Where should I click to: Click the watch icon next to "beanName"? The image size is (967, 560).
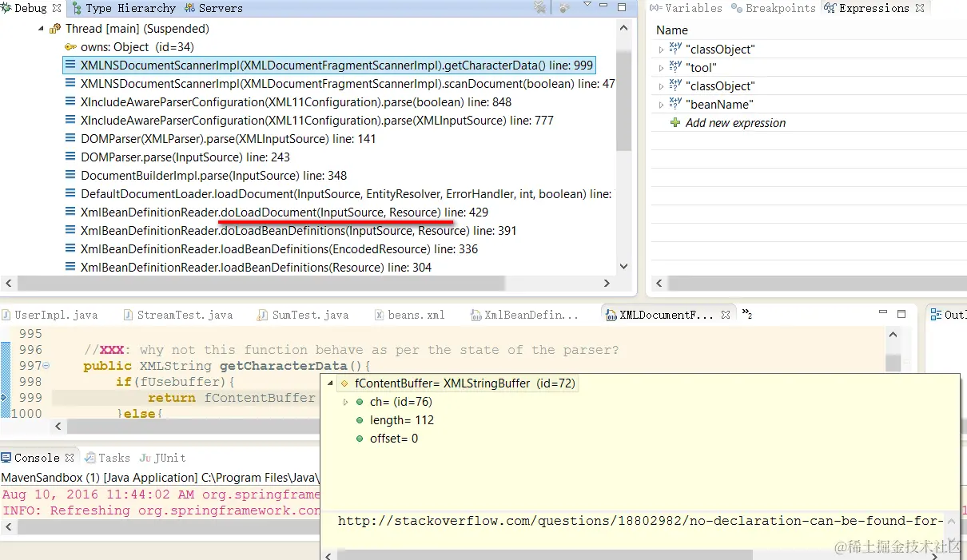675,105
